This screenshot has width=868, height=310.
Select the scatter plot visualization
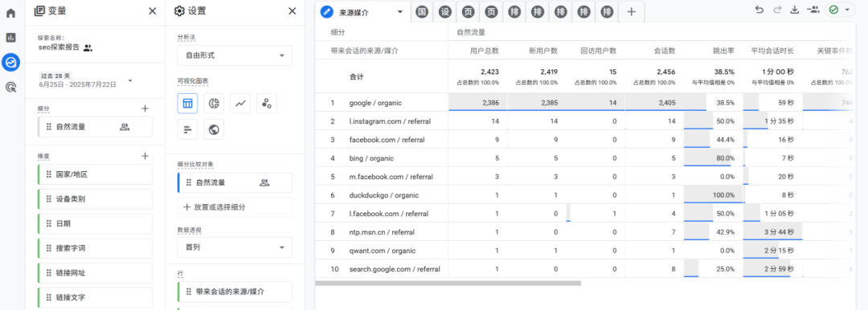coord(267,104)
